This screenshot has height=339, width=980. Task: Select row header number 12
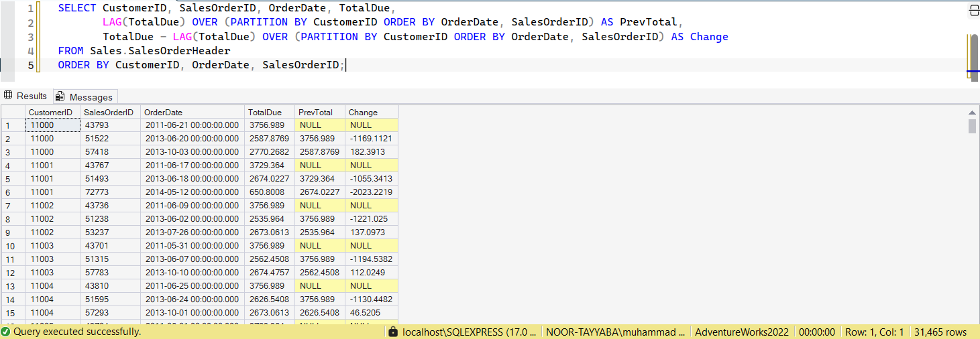click(x=13, y=273)
